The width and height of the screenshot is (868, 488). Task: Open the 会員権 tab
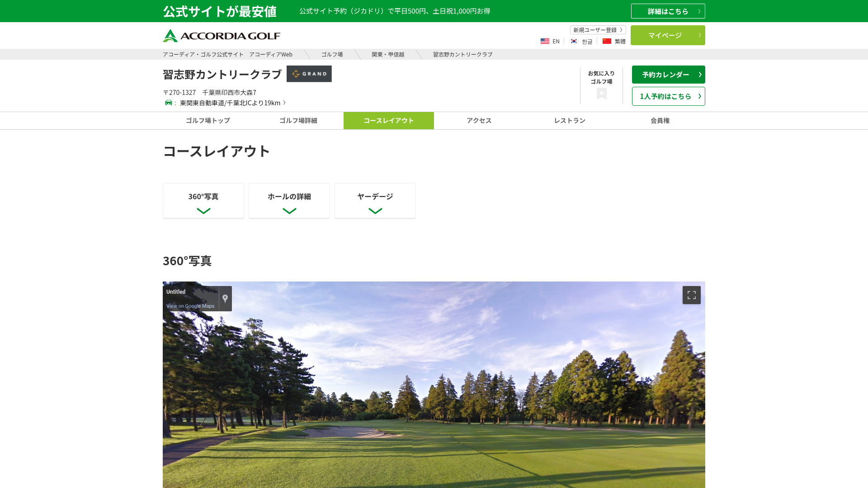click(660, 121)
